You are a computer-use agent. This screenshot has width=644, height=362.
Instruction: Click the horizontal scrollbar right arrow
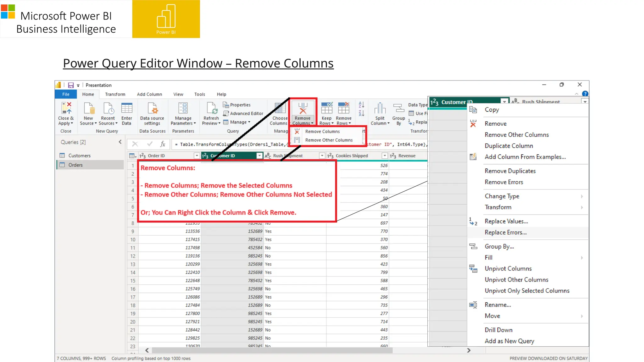coord(469,350)
